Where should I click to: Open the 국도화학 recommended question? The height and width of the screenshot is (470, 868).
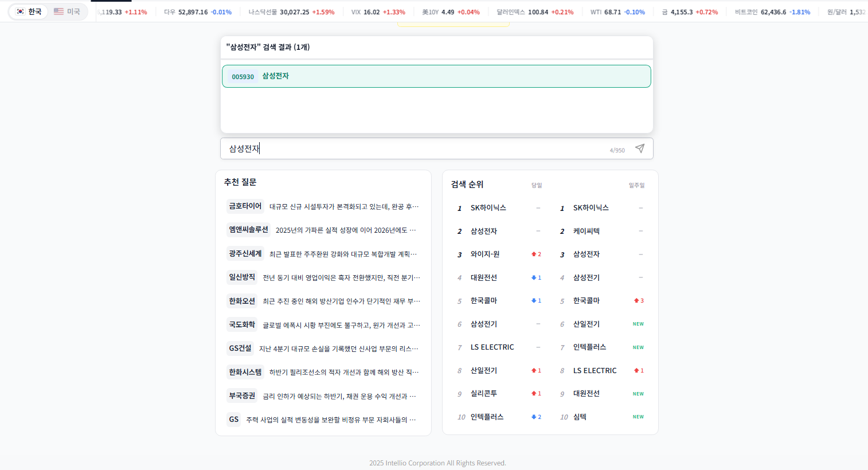point(323,325)
